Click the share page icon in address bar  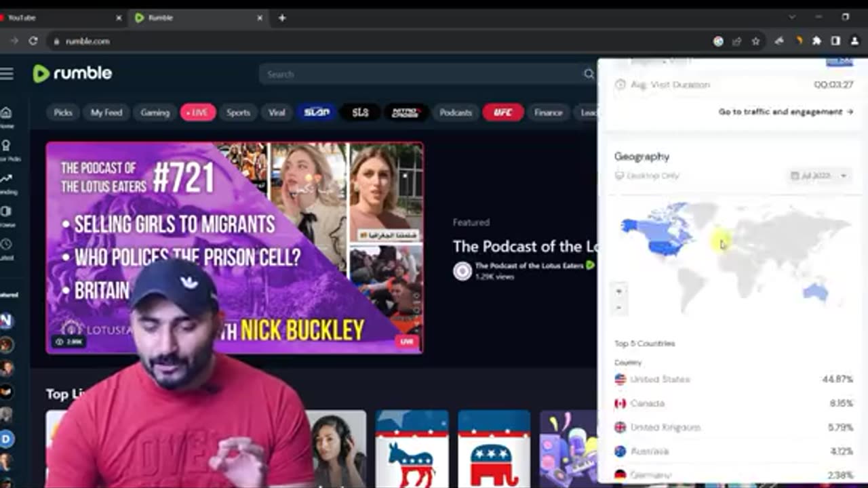[737, 41]
